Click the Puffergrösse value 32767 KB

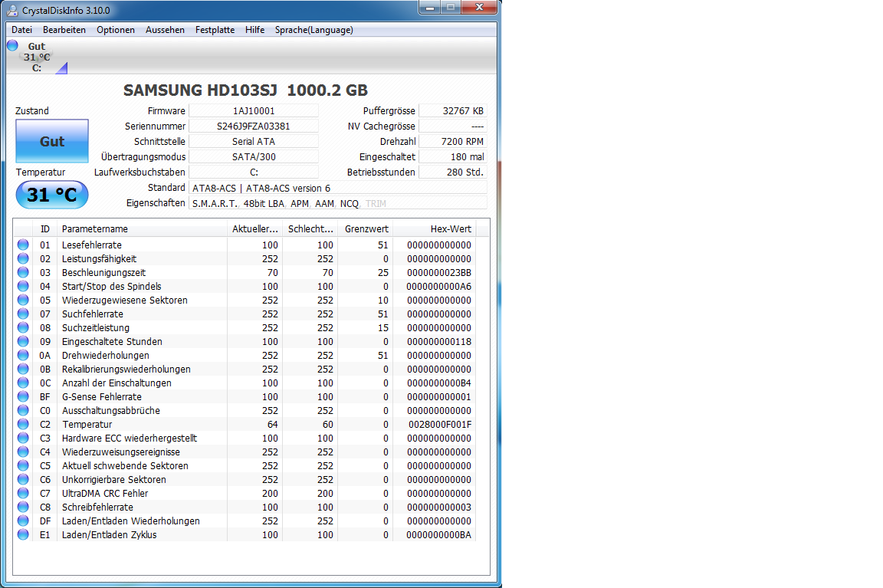tap(453, 111)
